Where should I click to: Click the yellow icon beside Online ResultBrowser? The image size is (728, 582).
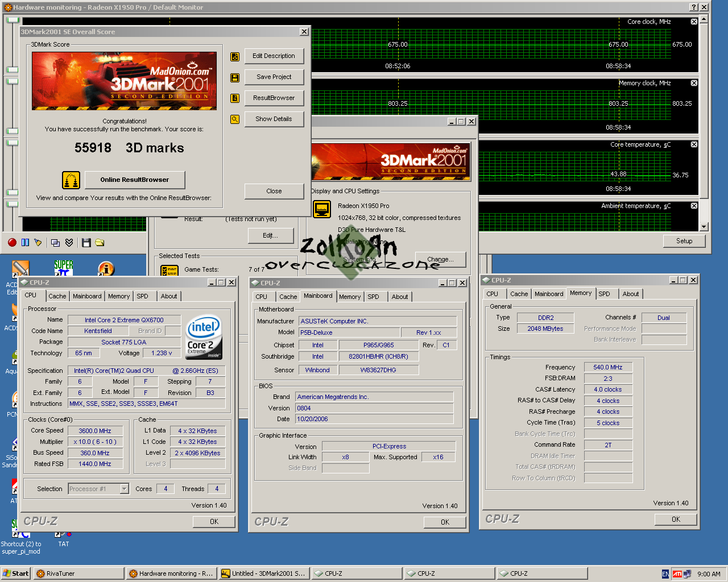pyautogui.click(x=71, y=180)
